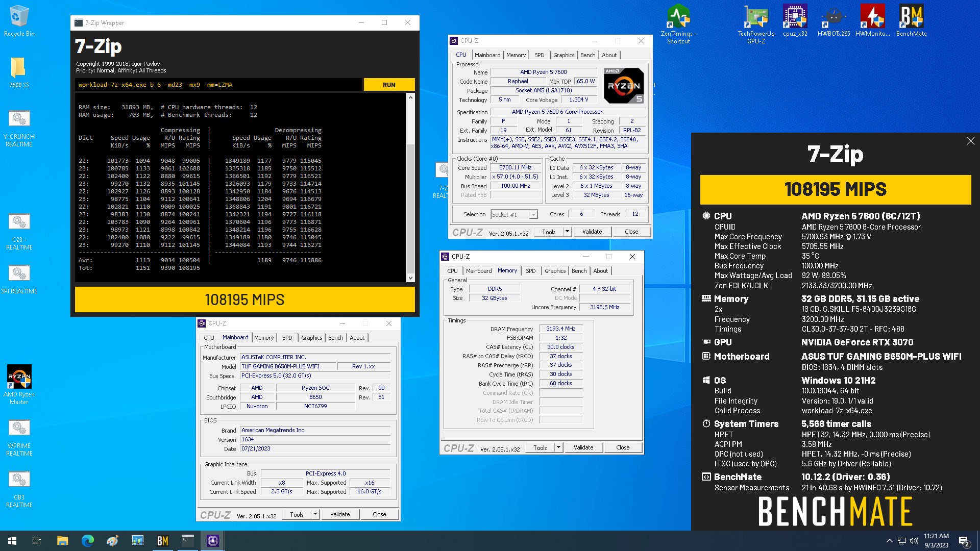
Task: Launch SPI REALTIME desktop shortcut
Action: tap(19, 280)
